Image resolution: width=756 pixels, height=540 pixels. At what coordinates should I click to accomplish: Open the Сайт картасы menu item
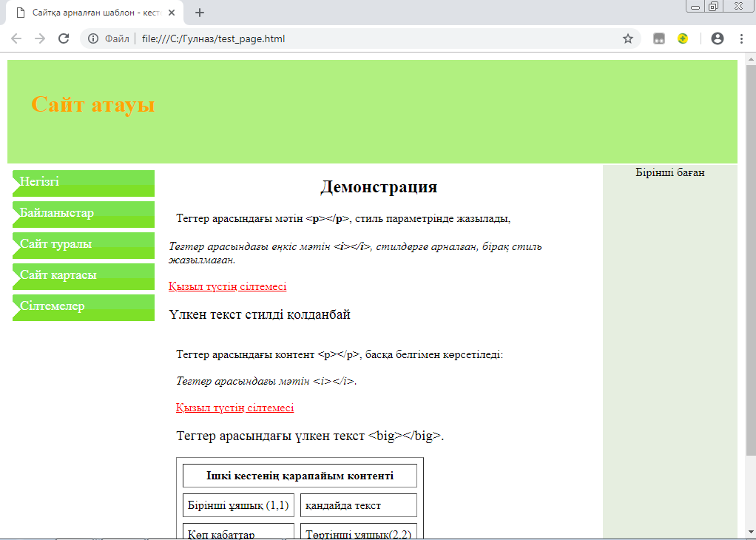[x=84, y=277]
